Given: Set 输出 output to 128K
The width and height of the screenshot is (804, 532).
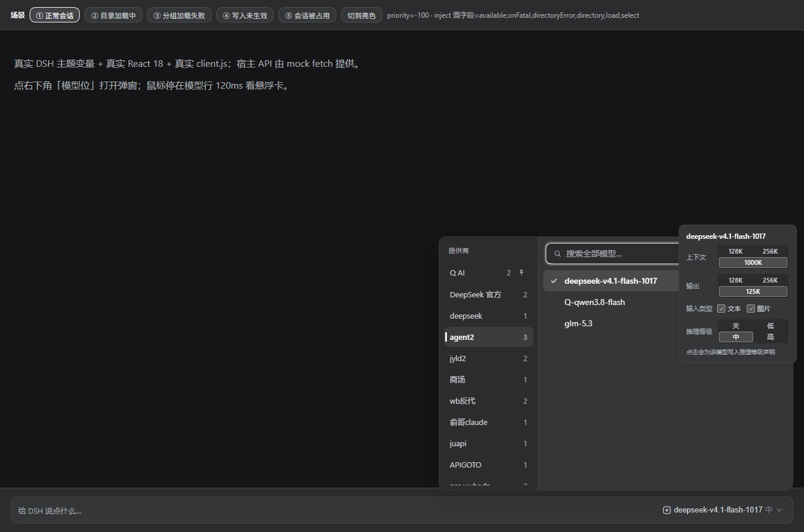Looking at the screenshot, I should 735,280.
